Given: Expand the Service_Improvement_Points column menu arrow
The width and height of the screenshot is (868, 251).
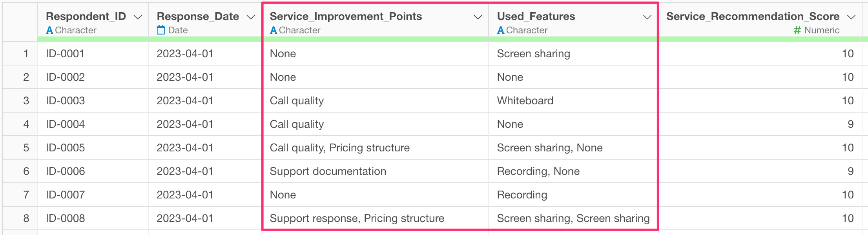Looking at the screenshot, I should click(478, 17).
